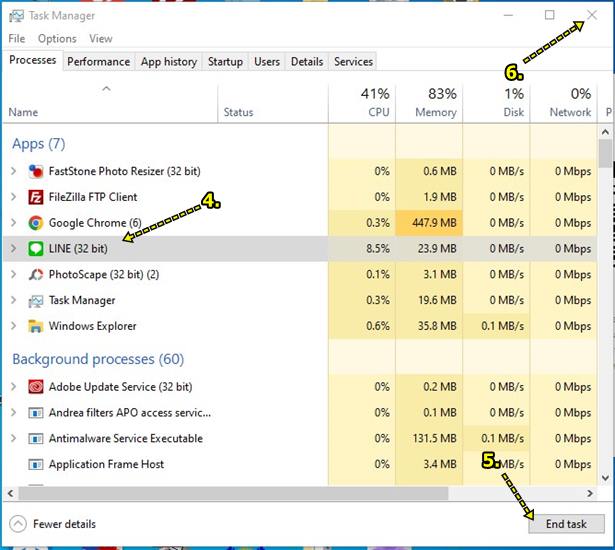Image resolution: width=615 pixels, height=550 pixels.
Task: Sort processes by CPU column header
Action: [x=362, y=104]
